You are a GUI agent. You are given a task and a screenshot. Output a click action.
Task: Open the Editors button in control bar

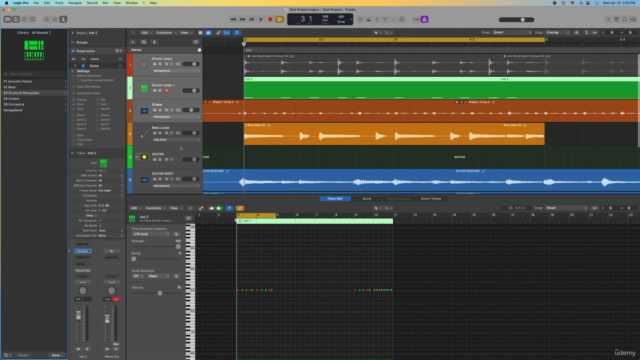63,19
